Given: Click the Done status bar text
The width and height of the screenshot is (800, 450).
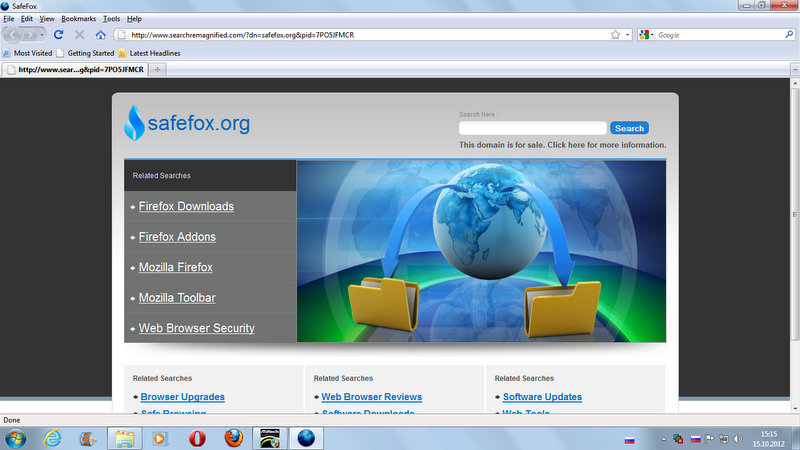Looking at the screenshot, I should pos(12,420).
